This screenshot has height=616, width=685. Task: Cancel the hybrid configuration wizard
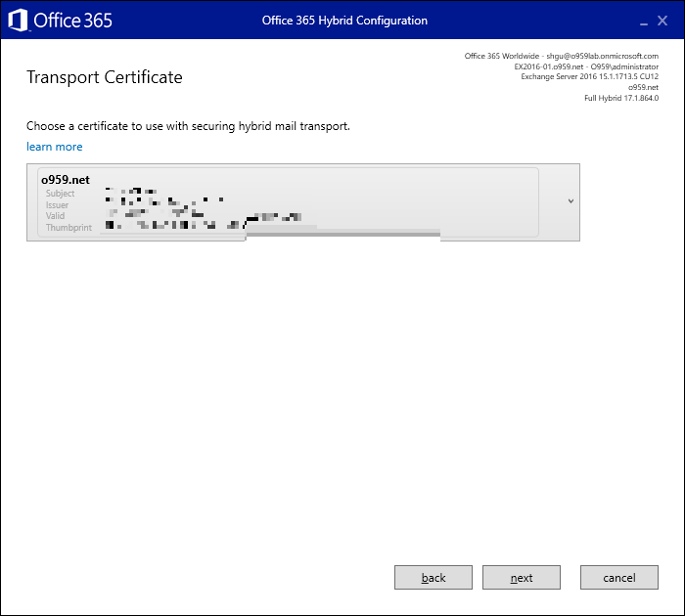coord(619,578)
